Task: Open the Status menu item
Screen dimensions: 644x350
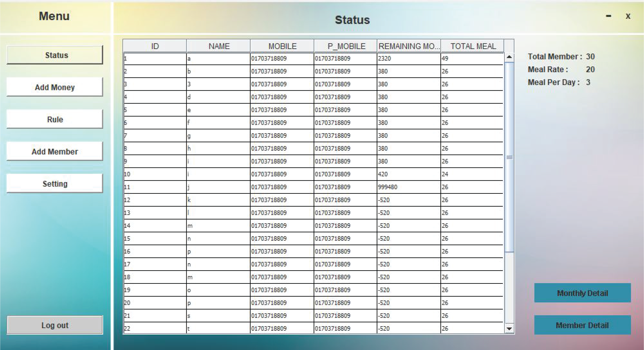Action: click(55, 55)
